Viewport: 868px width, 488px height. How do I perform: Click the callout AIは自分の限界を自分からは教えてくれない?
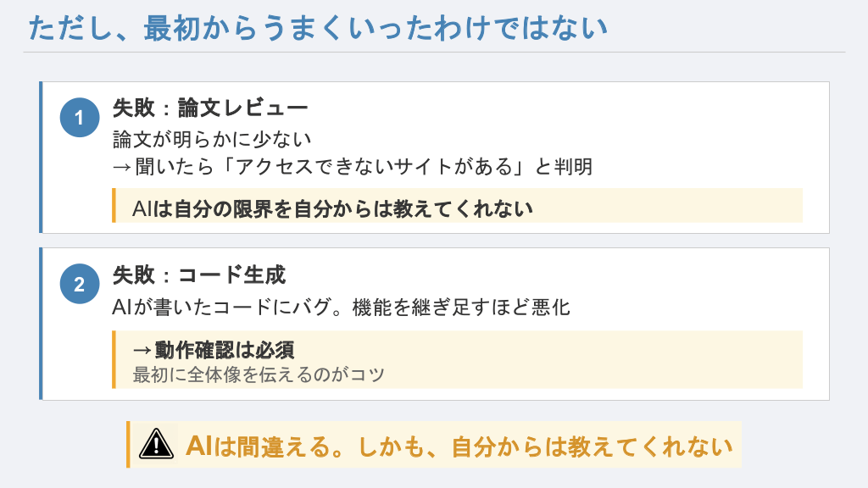click(x=333, y=208)
